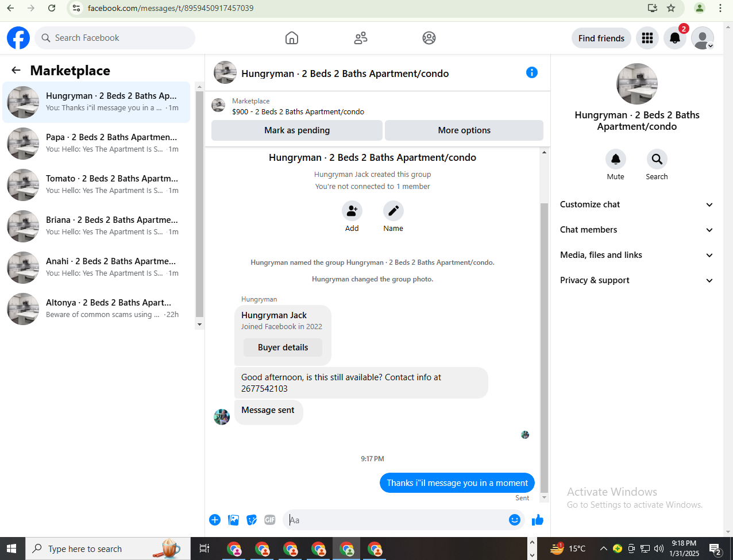Click Mark as pending button
This screenshot has height=560, width=733.
297,130
